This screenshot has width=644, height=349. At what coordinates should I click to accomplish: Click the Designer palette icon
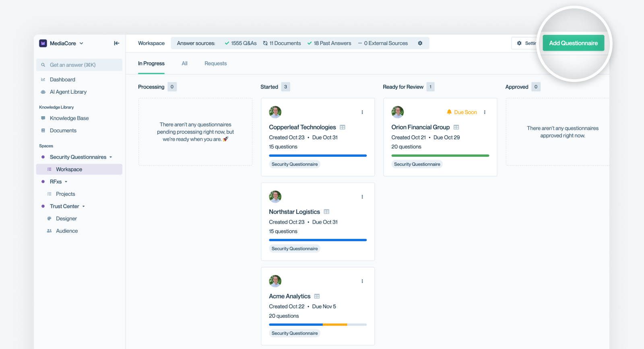coord(50,219)
